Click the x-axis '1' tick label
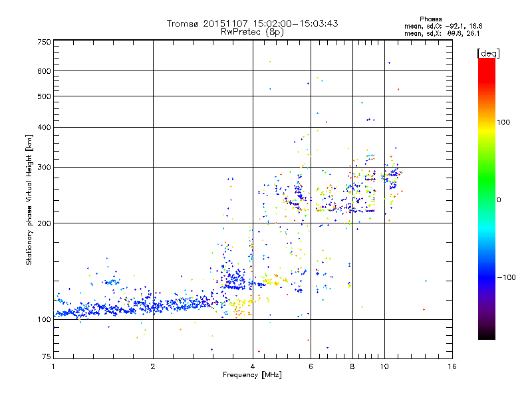This screenshot has width=532, height=399. 53,366
